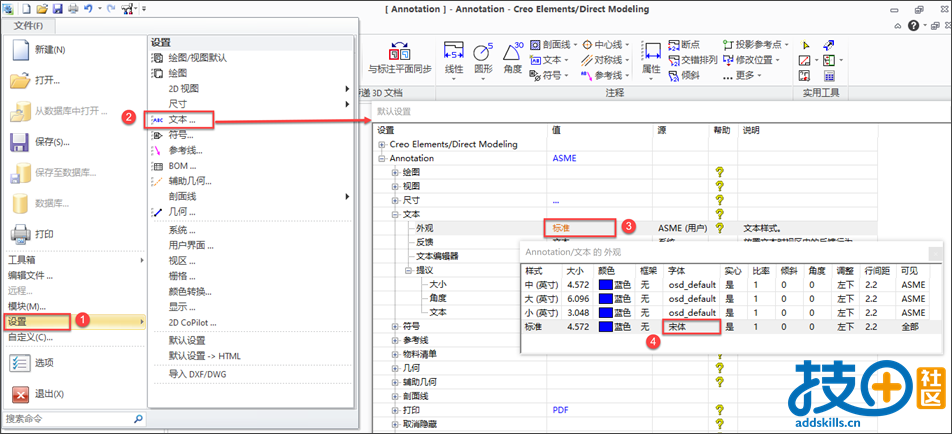Click the Undo arrow icon
This screenshot has width=952, height=434.
click(x=88, y=8)
